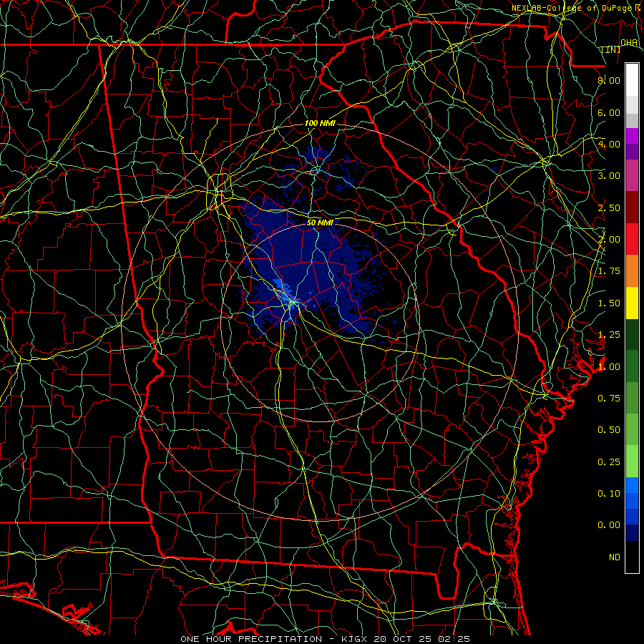Click the 6.00 legend value

point(609,112)
